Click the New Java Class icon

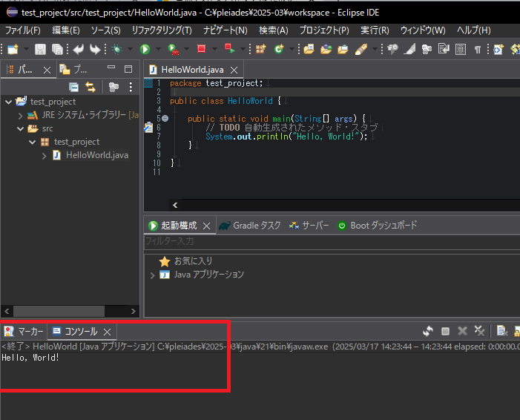click(x=279, y=50)
